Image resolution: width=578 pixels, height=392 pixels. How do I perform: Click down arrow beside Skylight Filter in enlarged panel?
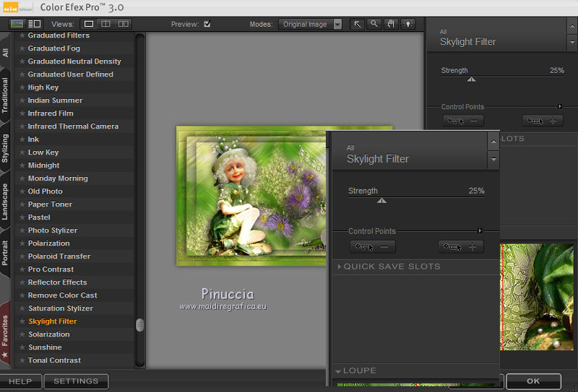pos(493,160)
